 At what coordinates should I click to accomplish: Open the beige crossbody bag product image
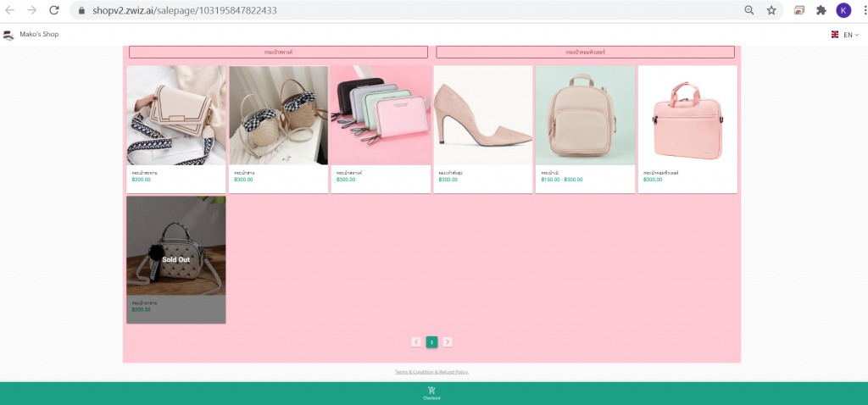(176, 115)
